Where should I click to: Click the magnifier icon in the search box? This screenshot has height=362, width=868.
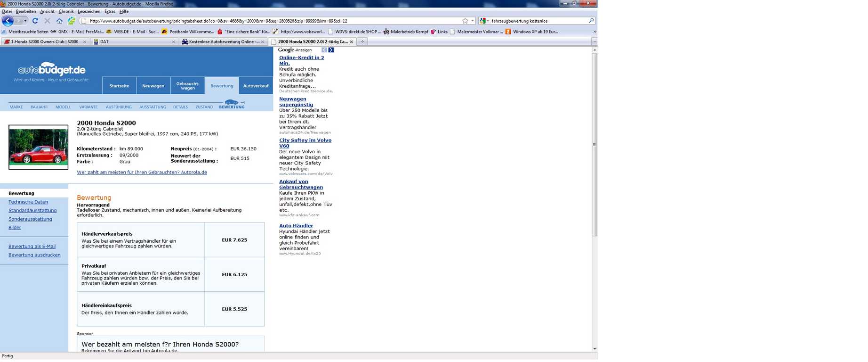click(591, 21)
